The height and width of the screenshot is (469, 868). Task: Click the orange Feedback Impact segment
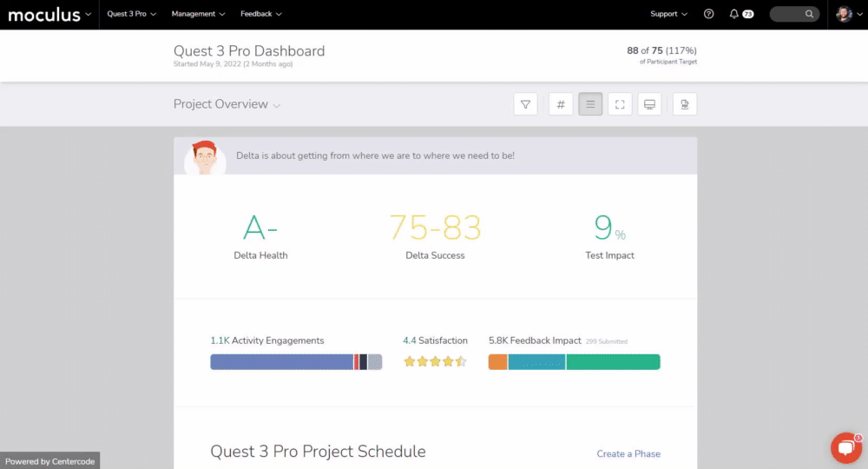(x=497, y=361)
